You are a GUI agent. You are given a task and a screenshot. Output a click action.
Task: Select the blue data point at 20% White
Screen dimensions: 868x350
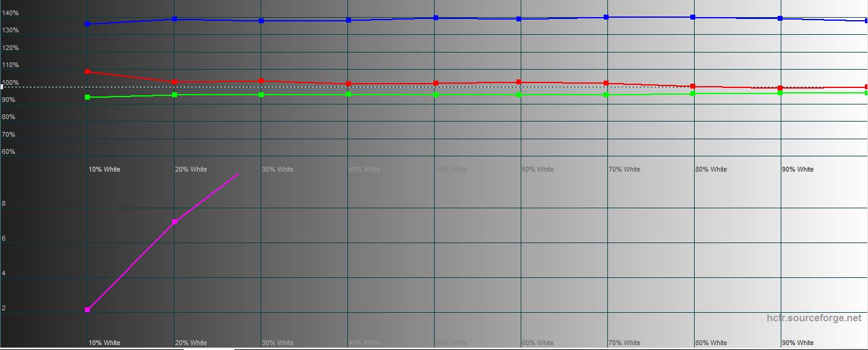coord(175,19)
